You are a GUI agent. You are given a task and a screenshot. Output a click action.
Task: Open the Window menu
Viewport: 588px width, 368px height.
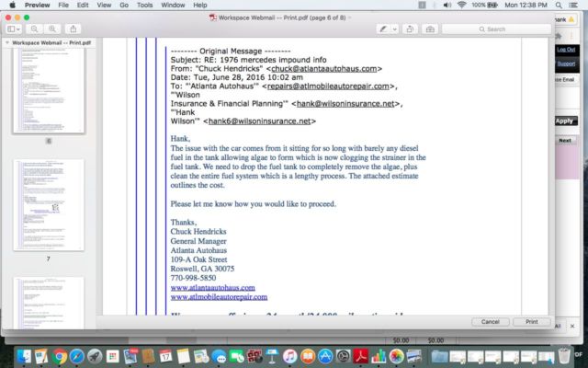[174, 5]
